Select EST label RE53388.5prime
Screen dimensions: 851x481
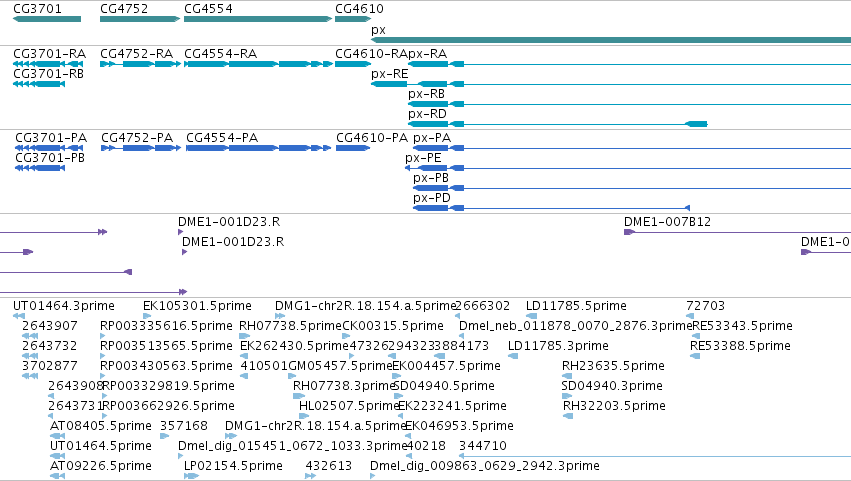tap(740, 346)
